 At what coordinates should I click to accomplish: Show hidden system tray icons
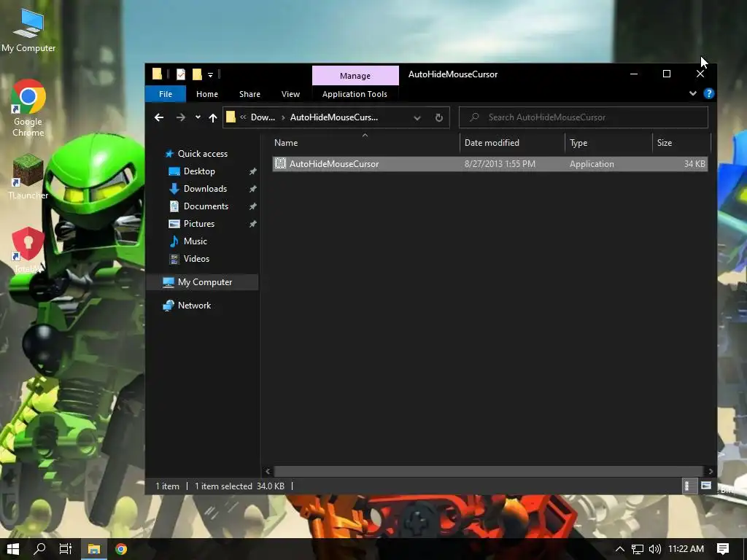[620, 549]
